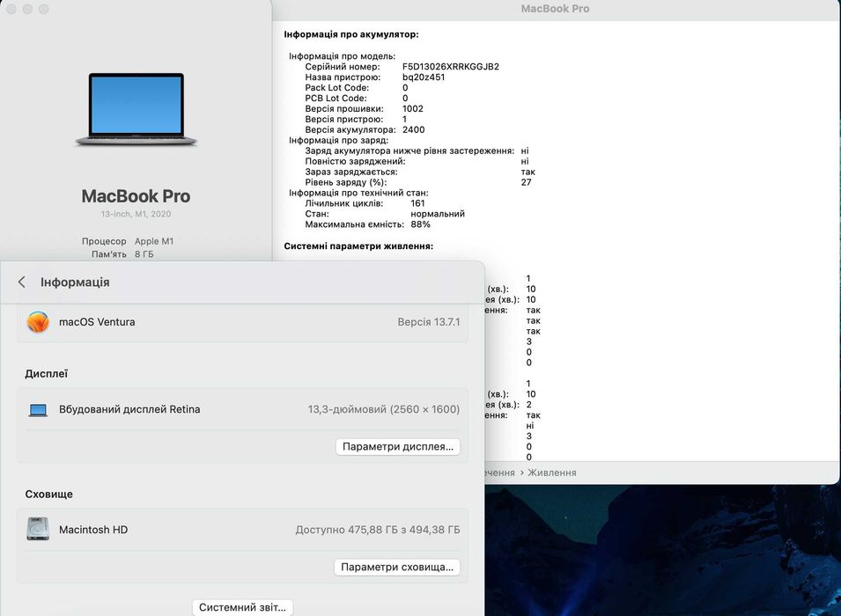Select serial number F5D13026XRRKGGJB2

tap(451, 67)
